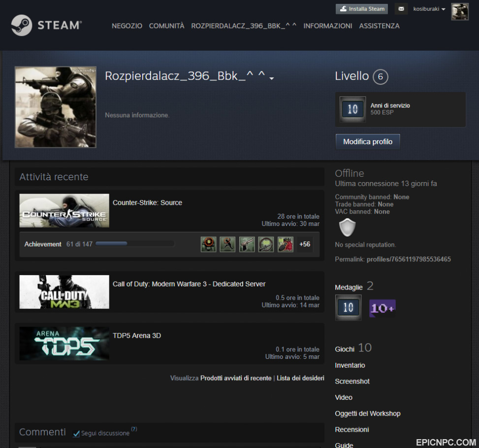This screenshot has height=448, width=479.
Task: Click the Steam logo in the header
Action: click(x=46, y=26)
